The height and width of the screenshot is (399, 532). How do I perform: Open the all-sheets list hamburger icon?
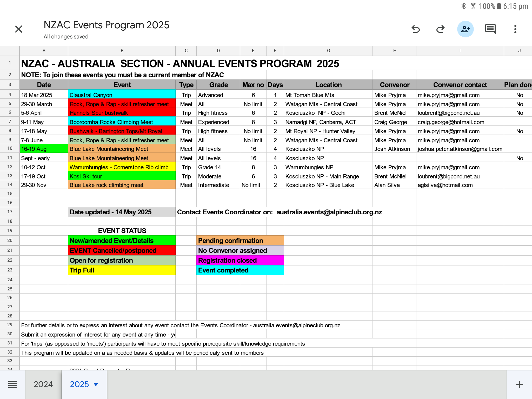(x=12, y=384)
